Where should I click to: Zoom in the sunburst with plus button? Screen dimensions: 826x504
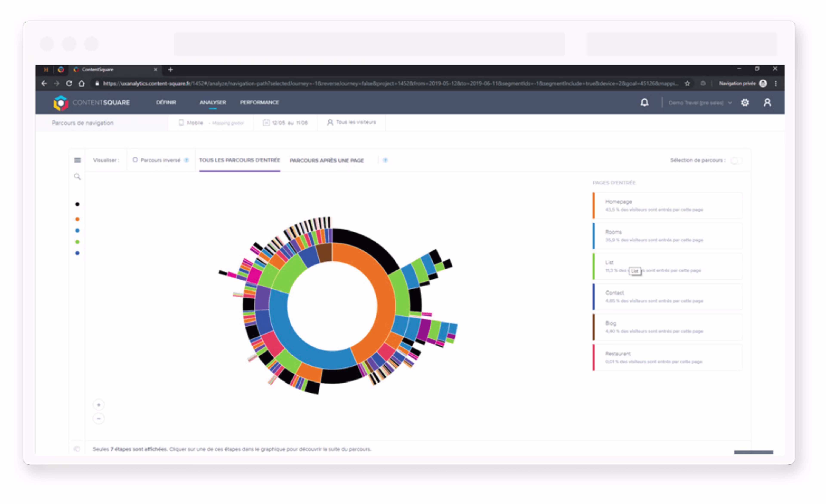(99, 405)
